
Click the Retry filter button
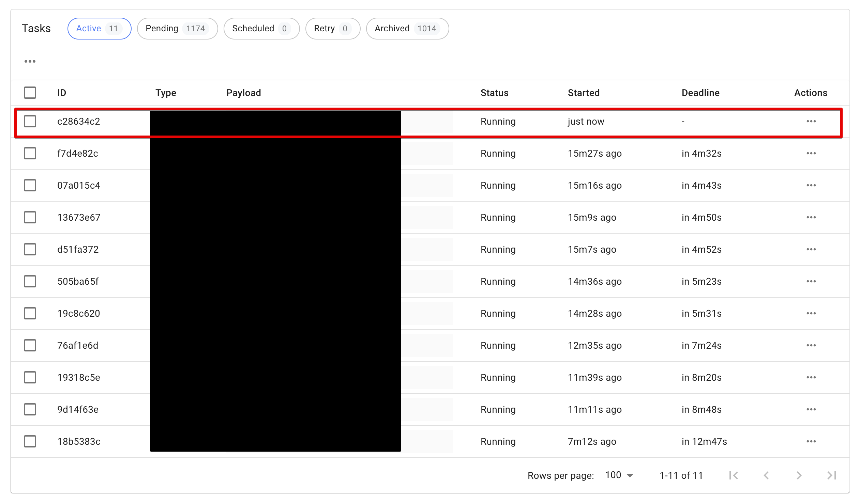[332, 29]
